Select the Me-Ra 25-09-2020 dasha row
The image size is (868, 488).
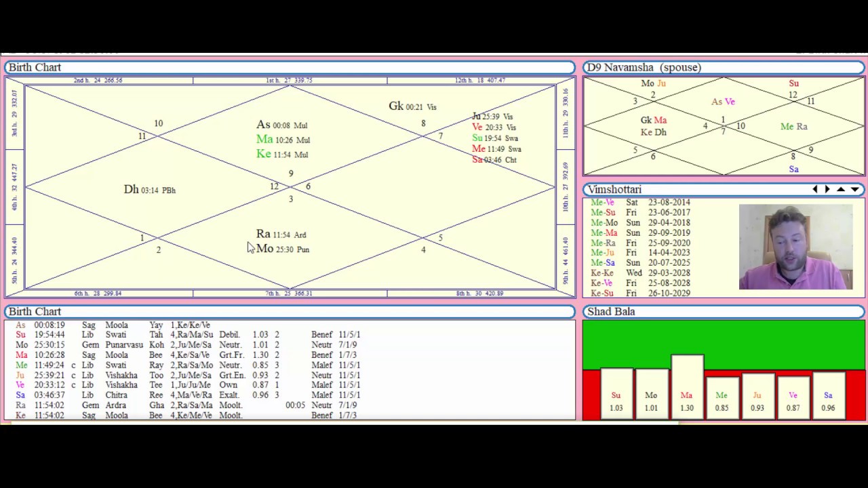coord(640,243)
